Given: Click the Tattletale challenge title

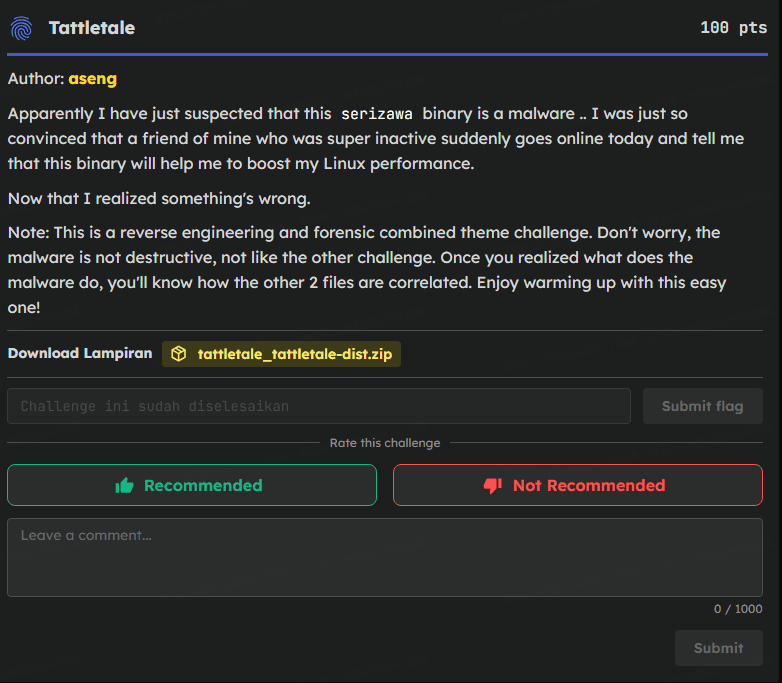Looking at the screenshot, I should click(x=91, y=28).
